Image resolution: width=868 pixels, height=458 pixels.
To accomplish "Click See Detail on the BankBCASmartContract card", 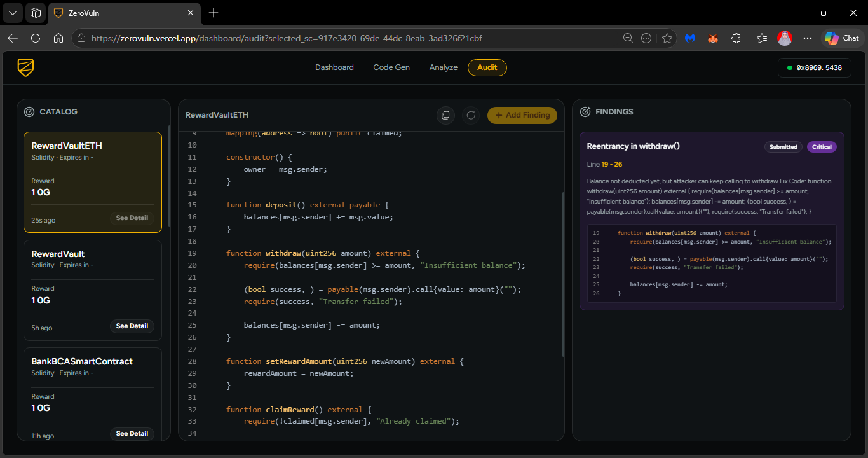I will pyautogui.click(x=132, y=434).
